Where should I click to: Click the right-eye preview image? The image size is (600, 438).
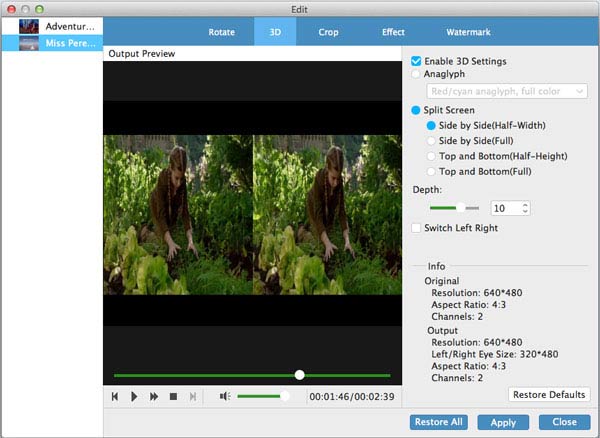[x=328, y=215]
